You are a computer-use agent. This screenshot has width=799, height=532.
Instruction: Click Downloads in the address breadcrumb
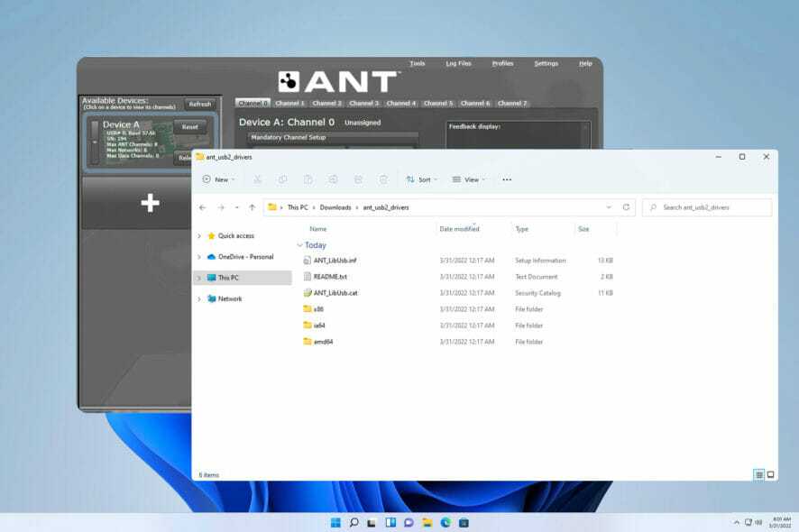point(335,207)
